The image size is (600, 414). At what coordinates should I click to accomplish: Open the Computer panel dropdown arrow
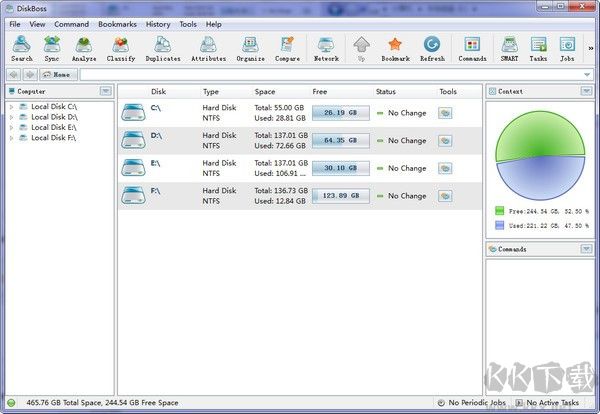(105, 91)
